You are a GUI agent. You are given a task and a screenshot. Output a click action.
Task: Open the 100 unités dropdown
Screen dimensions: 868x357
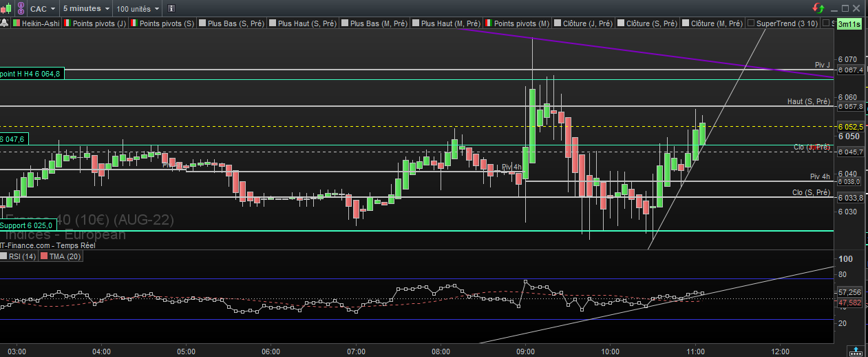(138, 8)
